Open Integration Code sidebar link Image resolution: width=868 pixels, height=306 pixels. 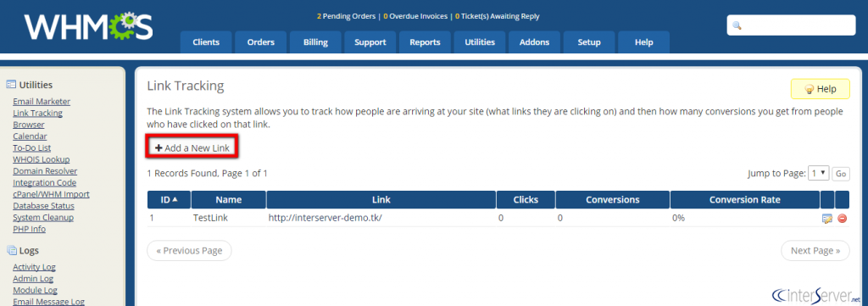45,182
